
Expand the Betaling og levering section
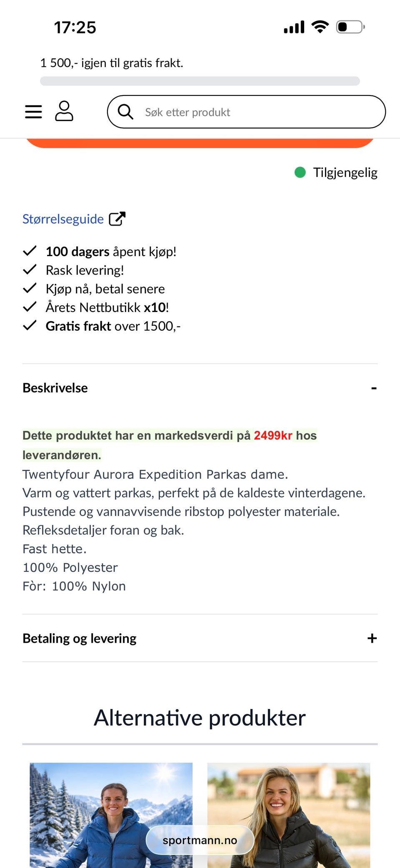[372, 638]
